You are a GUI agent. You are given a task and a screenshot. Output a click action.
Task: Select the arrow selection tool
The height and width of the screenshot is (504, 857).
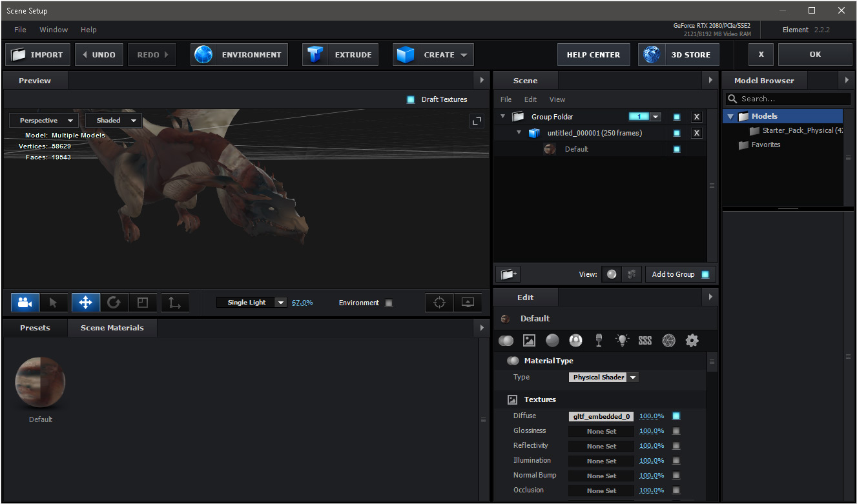pos(54,302)
